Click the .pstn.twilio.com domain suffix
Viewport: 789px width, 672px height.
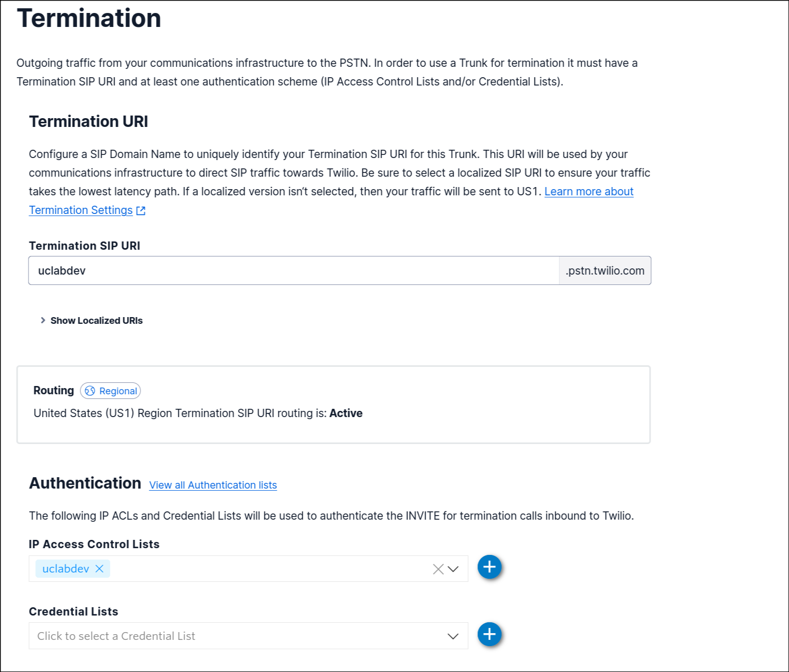pos(604,270)
